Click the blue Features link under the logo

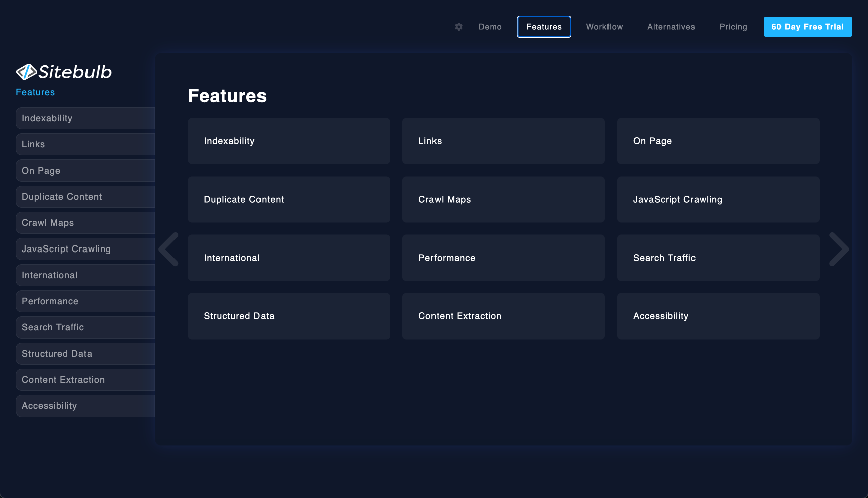(35, 92)
